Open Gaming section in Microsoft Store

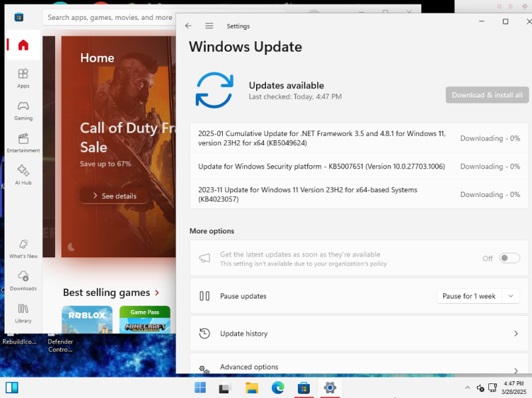click(23, 111)
